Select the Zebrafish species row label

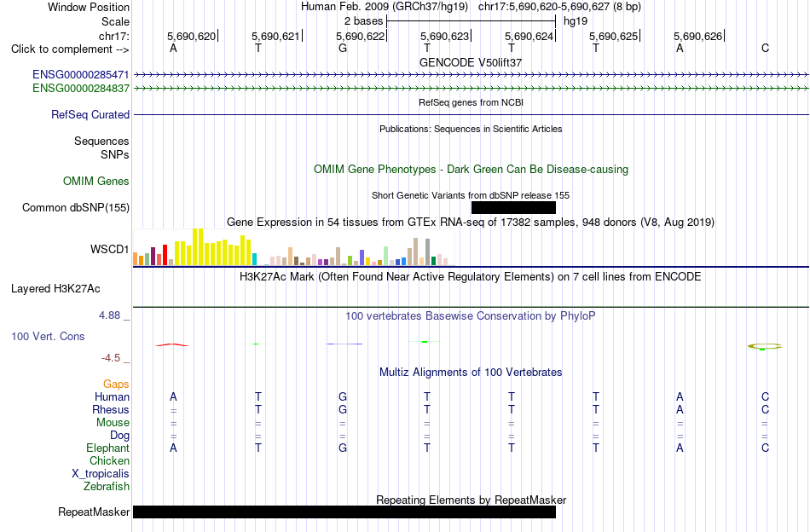[106, 487]
